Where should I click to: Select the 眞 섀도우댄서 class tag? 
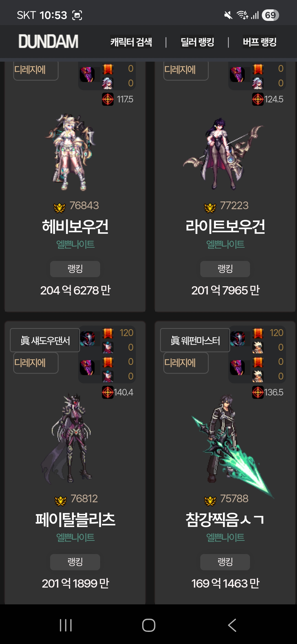45,340
